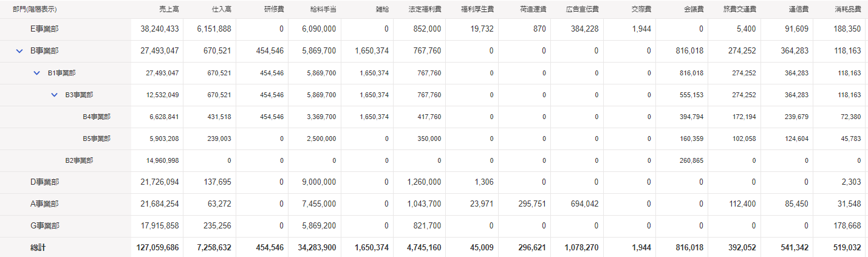Screen dimensions: 868x257
Task: Select the A事業部 row label
Action: 44,204
